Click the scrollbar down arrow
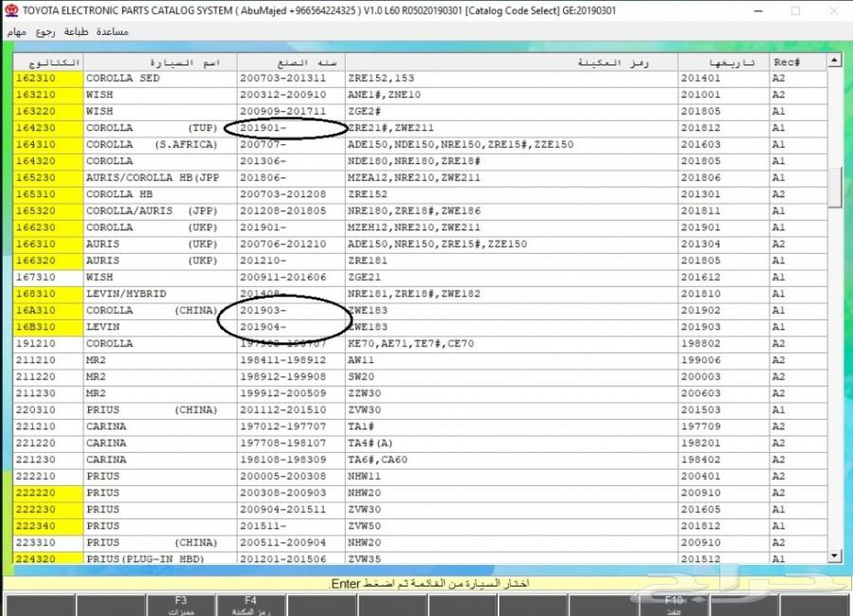This screenshot has height=616, width=853. coord(834,555)
